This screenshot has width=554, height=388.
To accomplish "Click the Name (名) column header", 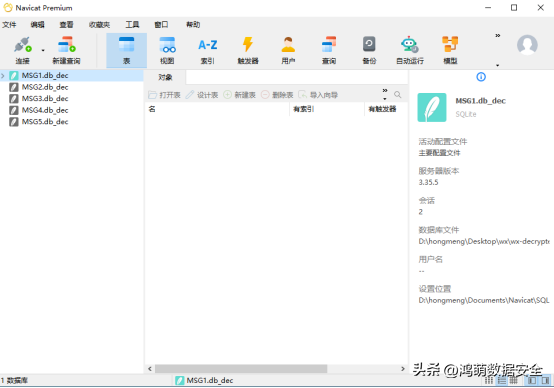I will pos(217,109).
